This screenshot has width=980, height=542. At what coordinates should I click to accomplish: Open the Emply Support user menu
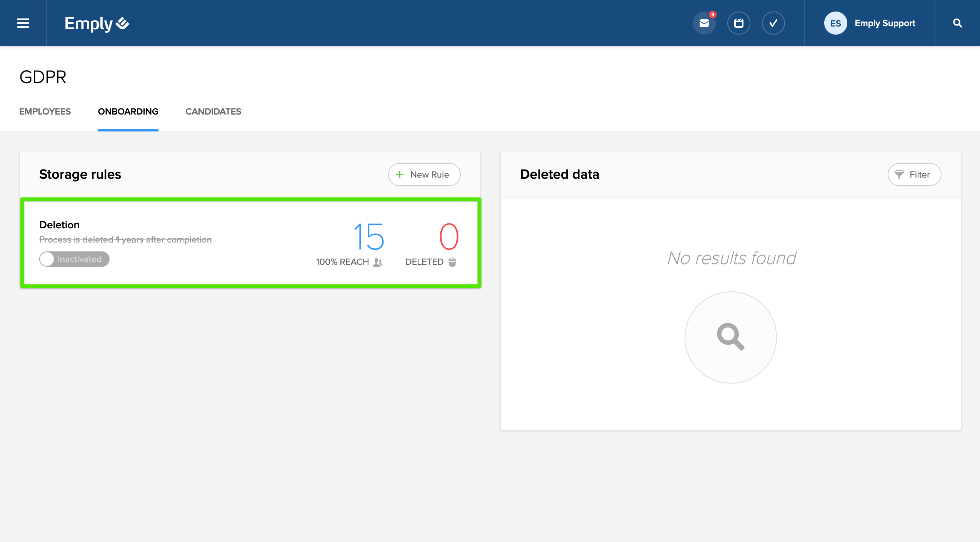pos(885,23)
